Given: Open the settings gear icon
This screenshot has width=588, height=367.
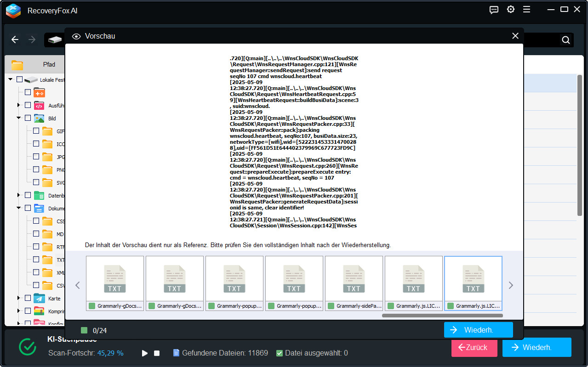Looking at the screenshot, I should point(511,10).
